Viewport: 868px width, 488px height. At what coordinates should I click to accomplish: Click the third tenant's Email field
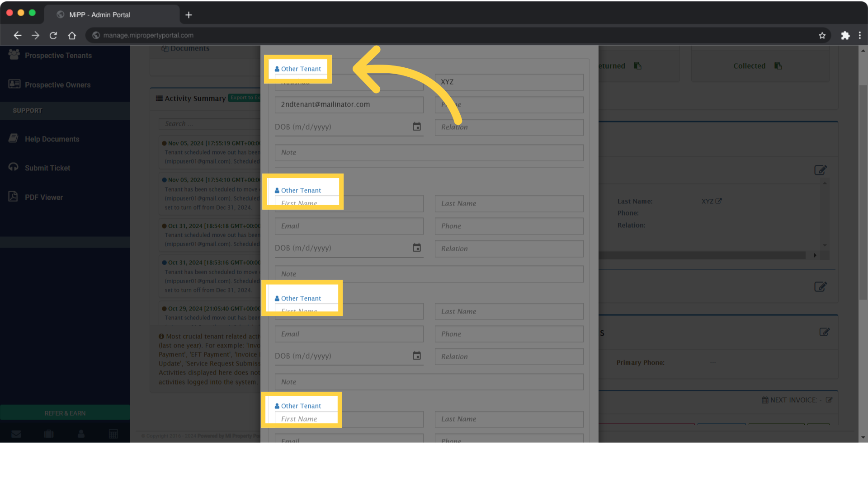pyautogui.click(x=349, y=334)
